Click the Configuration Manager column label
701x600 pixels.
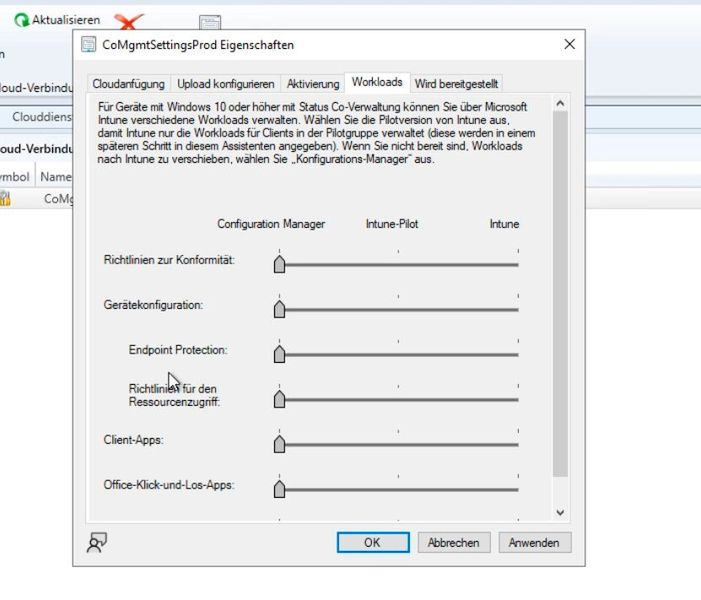point(271,224)
